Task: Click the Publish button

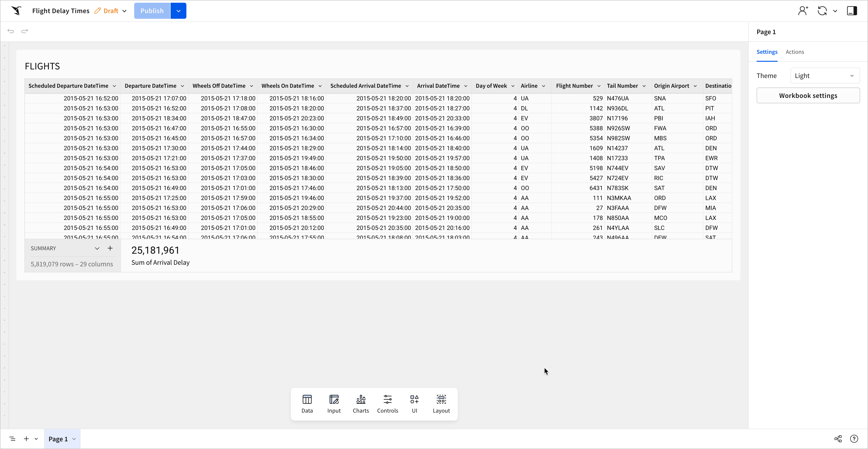Action: point(152,11)
